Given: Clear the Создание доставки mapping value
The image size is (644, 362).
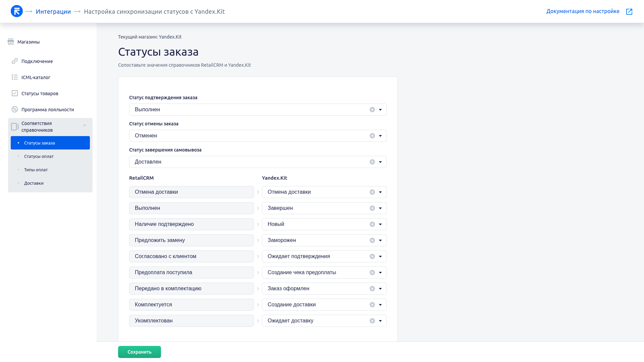Looking at the screenshot, I should coord(372,305).
